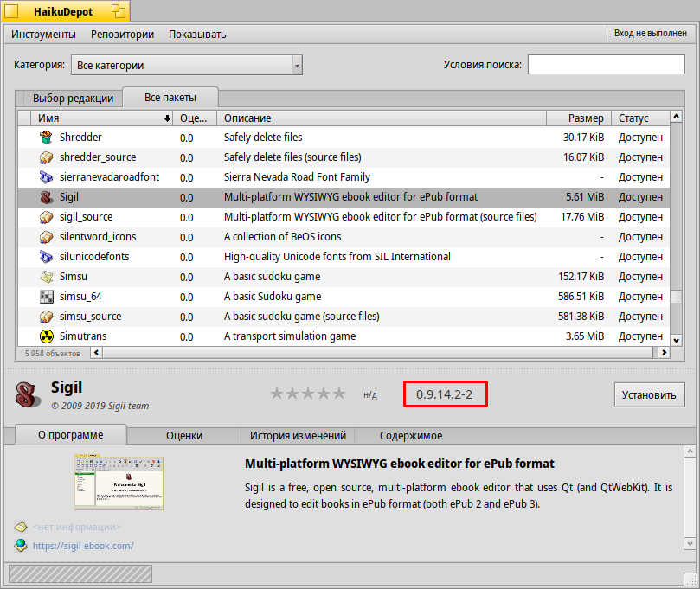Open the История изменений tab
The height and width of the screenshot is (589, 700).
click(298, 436)
